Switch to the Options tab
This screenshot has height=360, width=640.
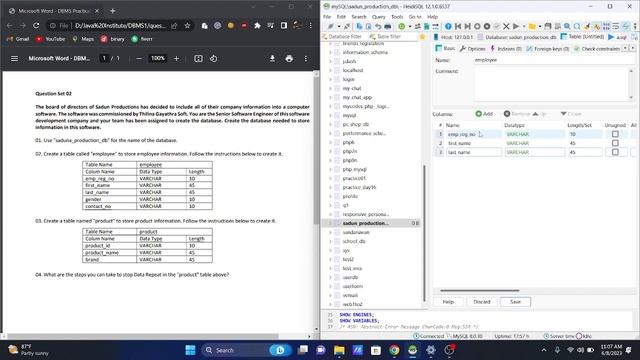(x=472, y=49)
